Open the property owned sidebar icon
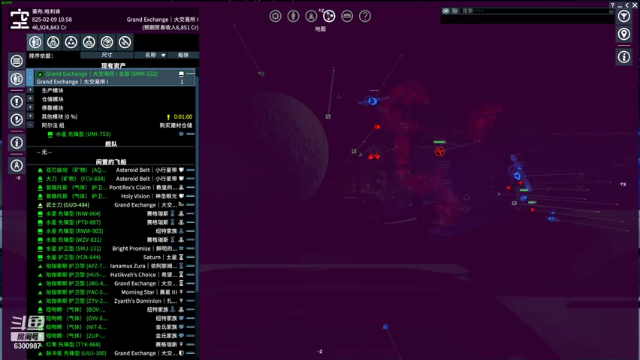The image size is (640, 360). [x=16, y=78]
